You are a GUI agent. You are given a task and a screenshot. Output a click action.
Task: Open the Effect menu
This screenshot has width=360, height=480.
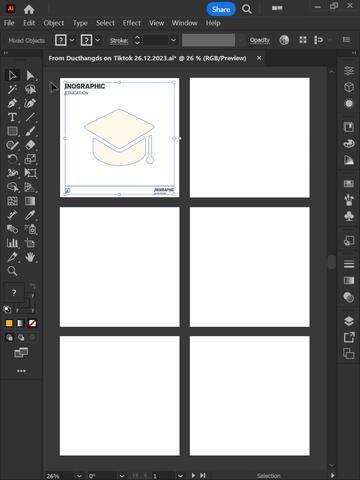(x=132, y=23)
